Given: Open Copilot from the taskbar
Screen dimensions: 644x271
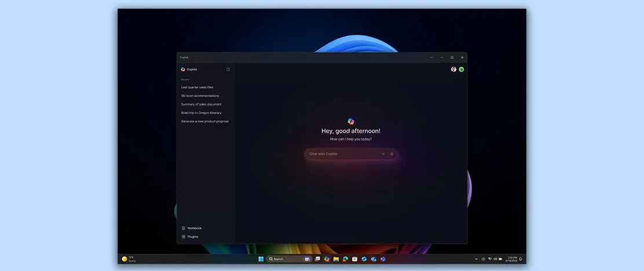Looking at the screenshot, I should (x=327, y=259).
